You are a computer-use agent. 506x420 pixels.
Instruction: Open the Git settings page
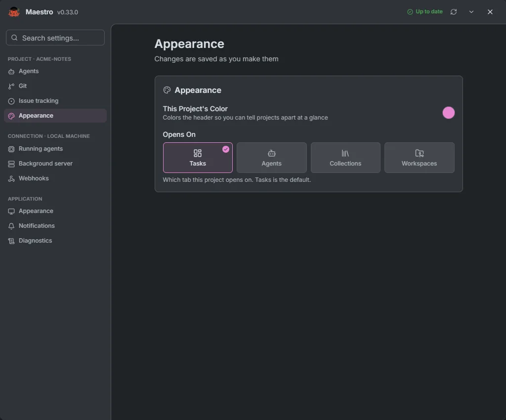click(x=55, y=86)
